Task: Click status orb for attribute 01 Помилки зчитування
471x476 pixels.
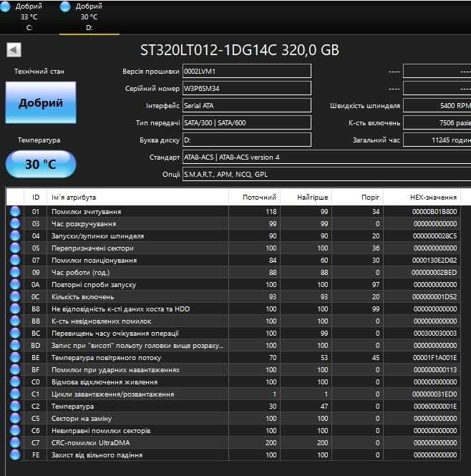Action: pyautogui.click(x=15, y=212)
